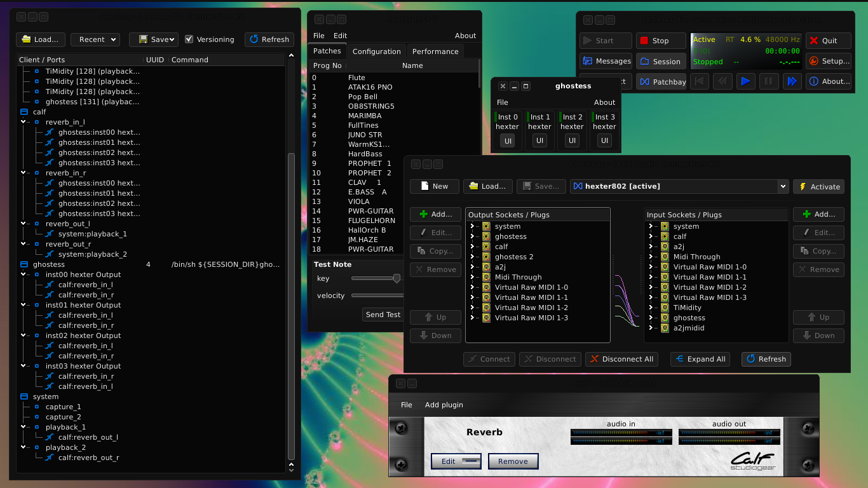
Task: Open Messages from the JACK toolbar
Action: [606, 61]
